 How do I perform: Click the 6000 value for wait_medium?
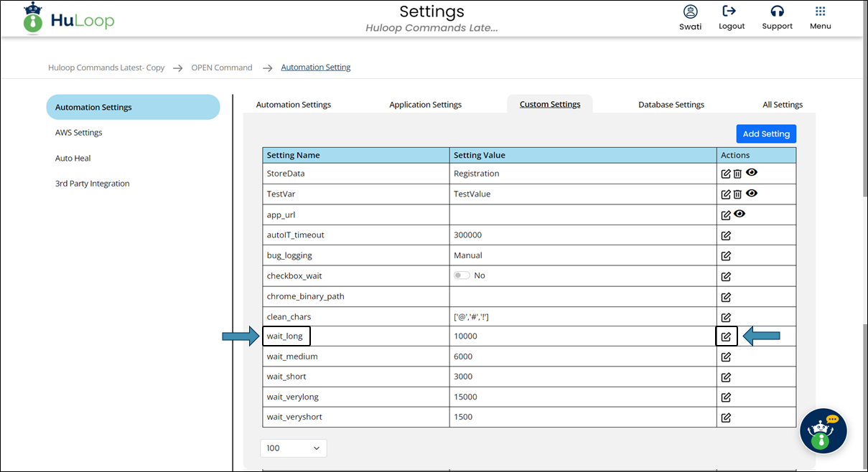point(463,357)
